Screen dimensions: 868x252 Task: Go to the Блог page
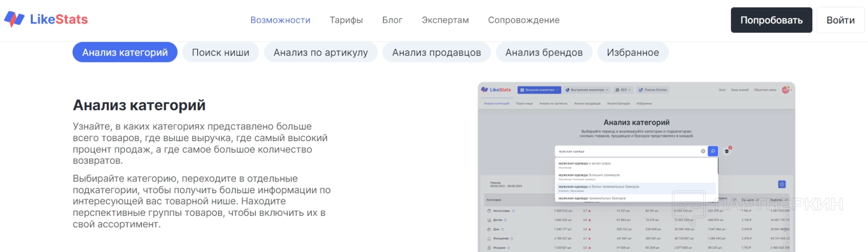[392, 20]
